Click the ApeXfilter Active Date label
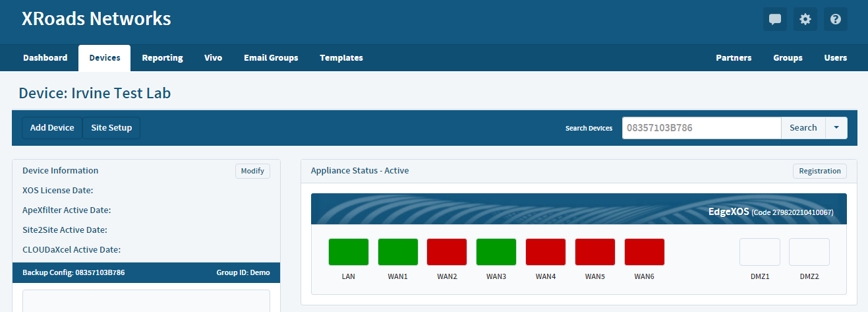868x312 pixels. point(67,210)
